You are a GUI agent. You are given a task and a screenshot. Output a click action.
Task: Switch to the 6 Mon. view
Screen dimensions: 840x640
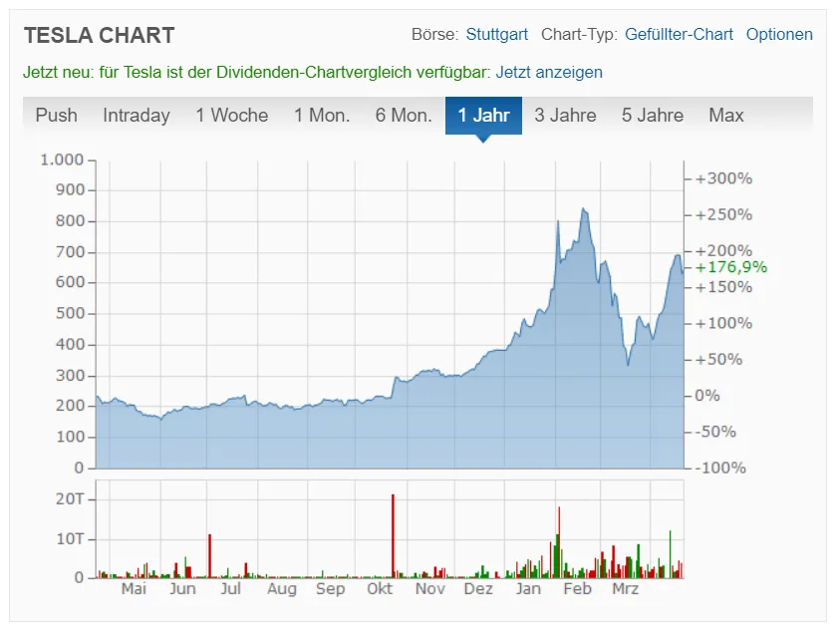[404, 116]
